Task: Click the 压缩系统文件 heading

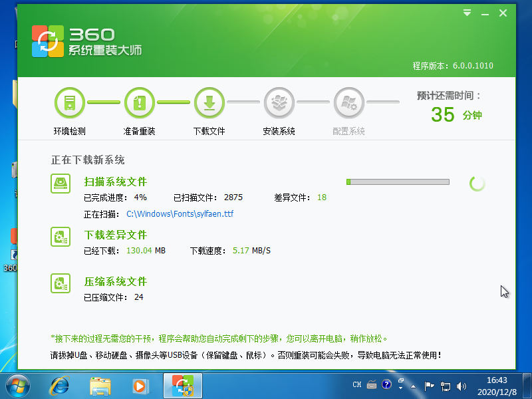Action: pyautogui.click(x=115, y=281)
